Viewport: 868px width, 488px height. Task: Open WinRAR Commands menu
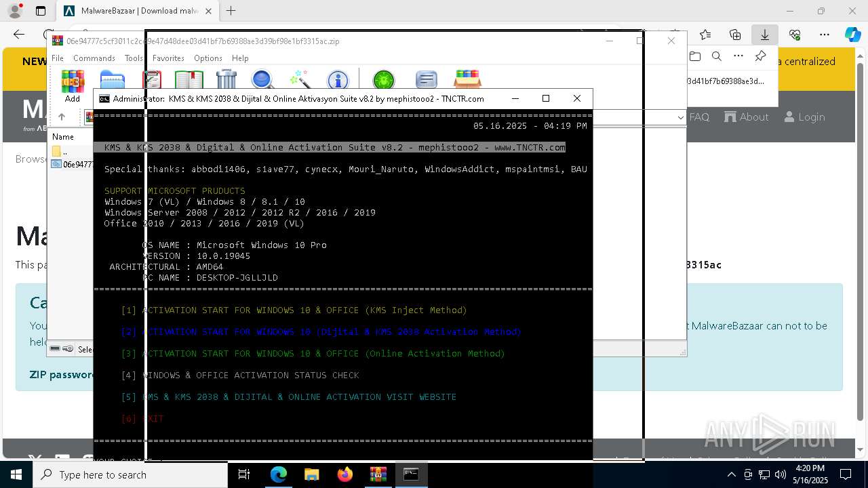coord(94,58)
